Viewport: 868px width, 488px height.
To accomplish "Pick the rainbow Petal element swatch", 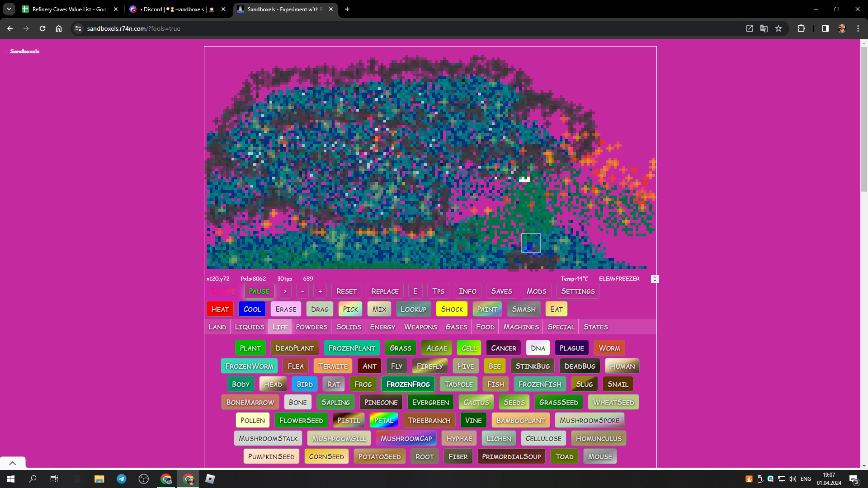I will [x=383, y=421].
